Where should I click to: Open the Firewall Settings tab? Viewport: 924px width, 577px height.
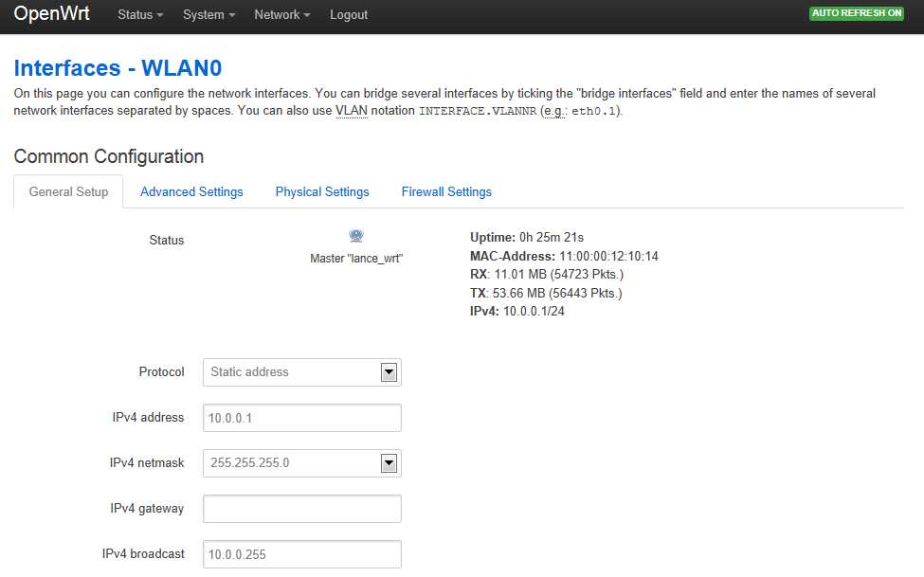[446, 191]
